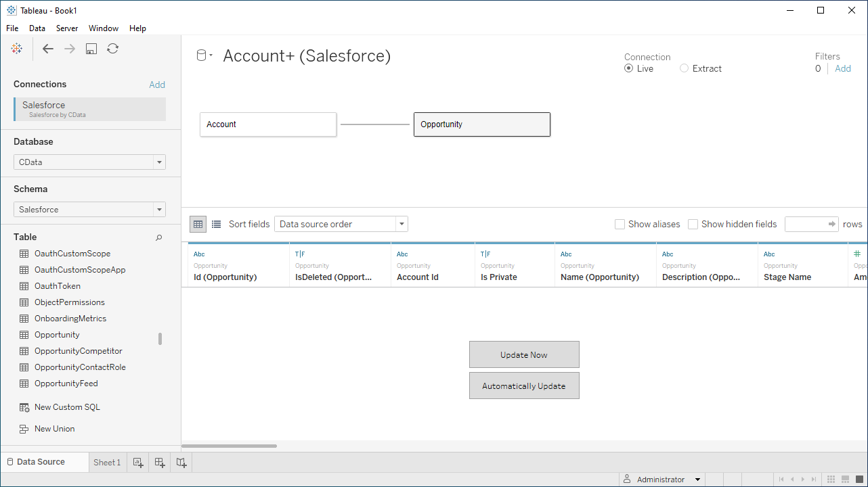Image resolution: width=868 pixels, height=487 pixels.
Task: Click the save icon in toolbar
Action: pos(91,49)
